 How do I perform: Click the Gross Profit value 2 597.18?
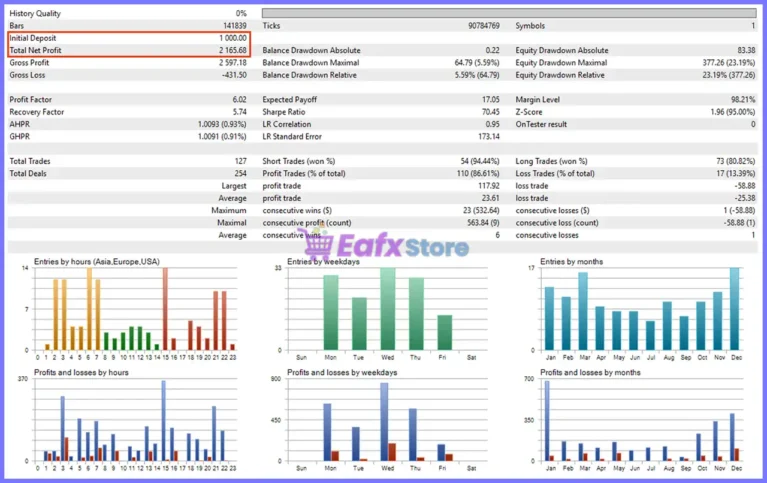point(233,63)
